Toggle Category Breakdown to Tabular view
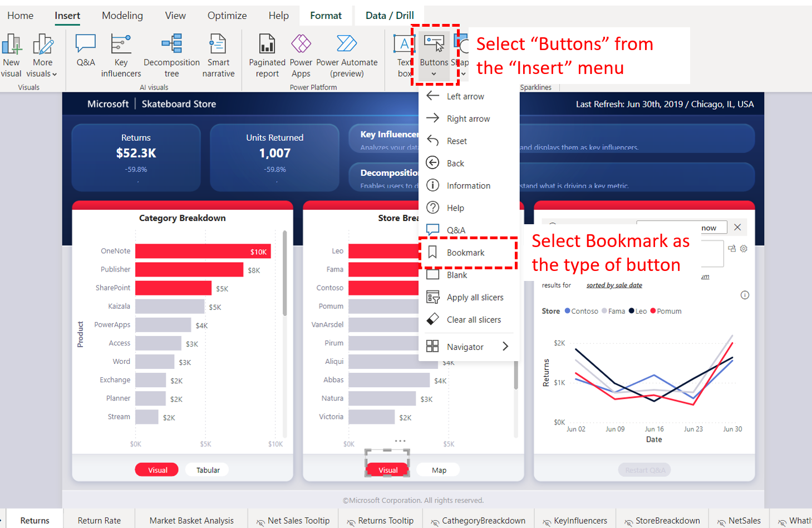The image size is (812, 528). click(x=208, y=470)
